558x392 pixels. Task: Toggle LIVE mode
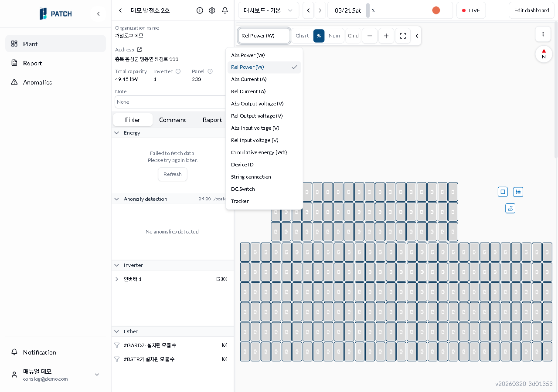471,10
